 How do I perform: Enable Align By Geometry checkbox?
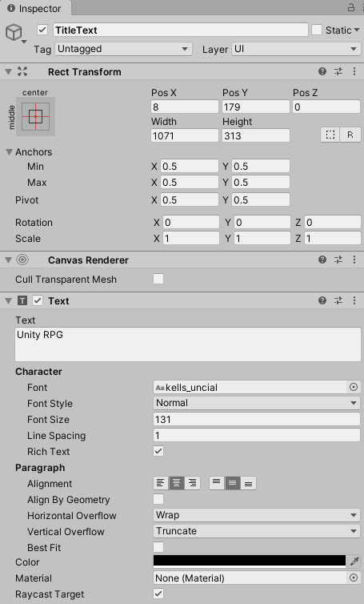tap(158, 499)
